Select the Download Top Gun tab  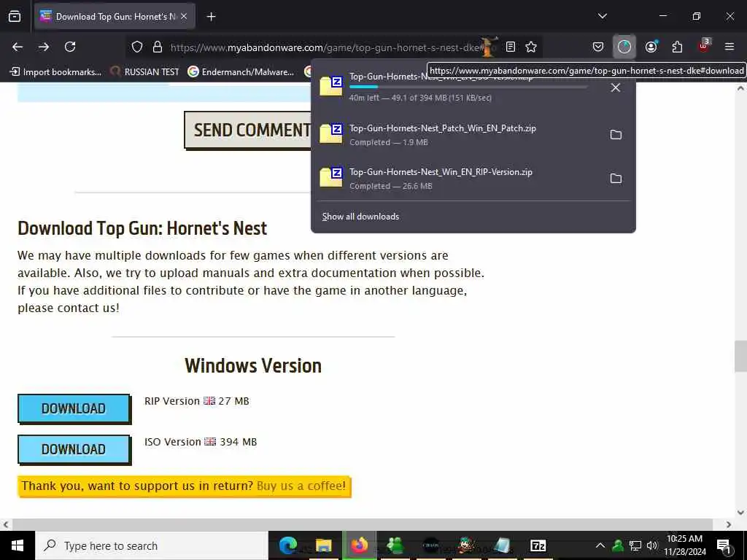(x=115, y=17)
